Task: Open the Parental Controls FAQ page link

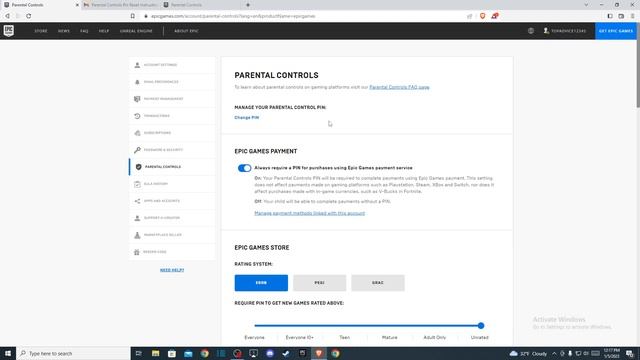Action: [399, 87]
